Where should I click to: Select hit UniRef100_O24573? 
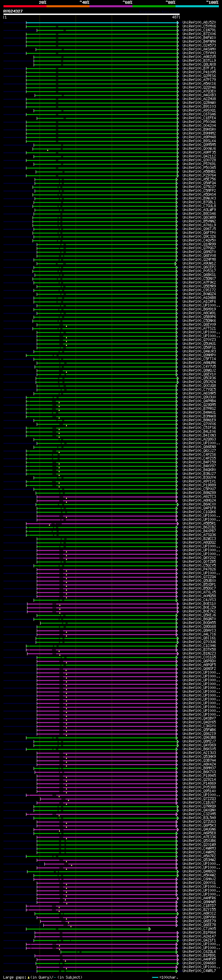tap(199, 45)
